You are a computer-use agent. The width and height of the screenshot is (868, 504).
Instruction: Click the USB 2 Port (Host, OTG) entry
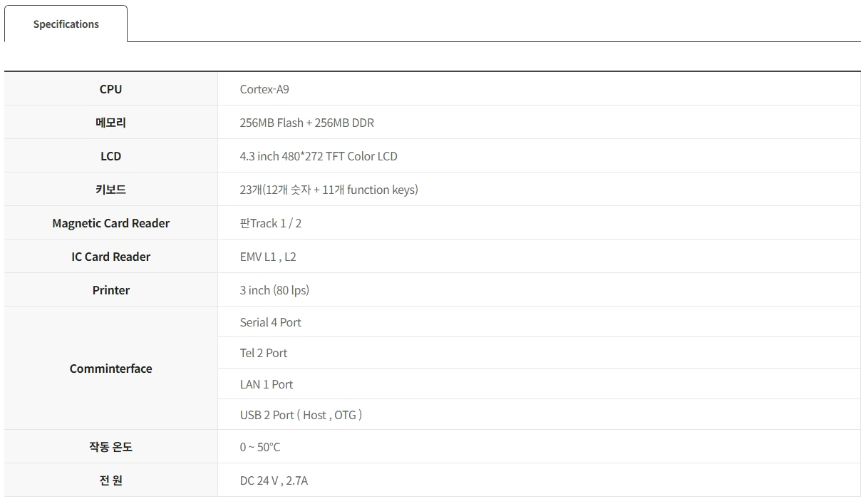301,415
